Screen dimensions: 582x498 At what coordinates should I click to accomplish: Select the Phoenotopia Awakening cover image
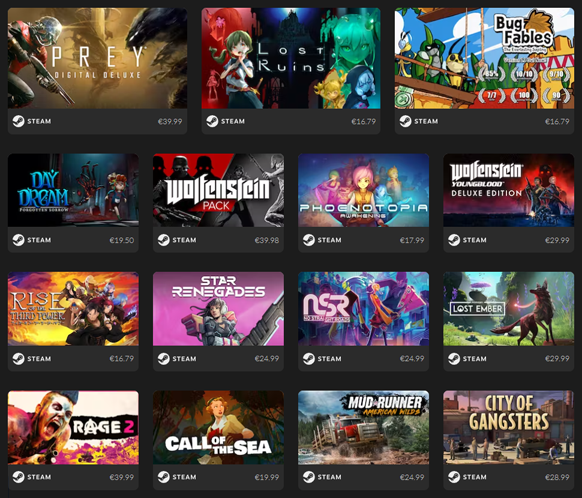click(363, 190)
